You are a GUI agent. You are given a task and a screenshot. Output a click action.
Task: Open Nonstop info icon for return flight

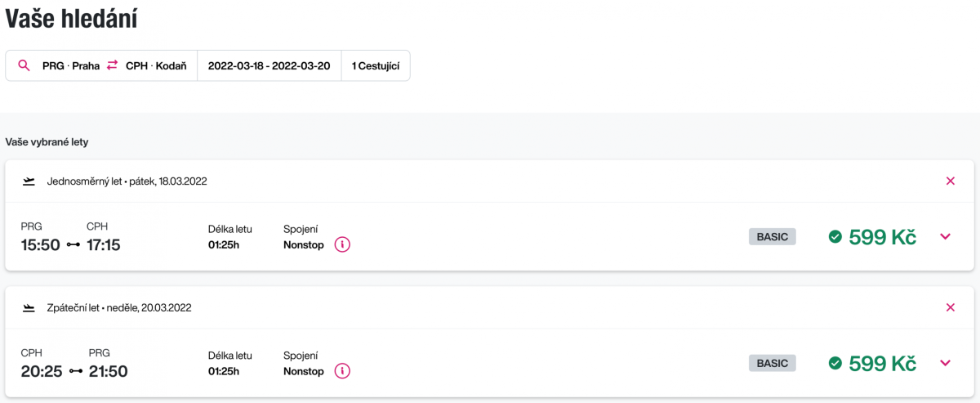342,371
